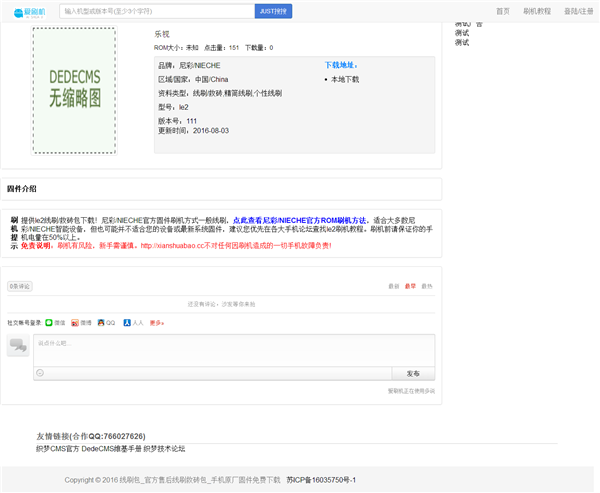The image size is (600, 493).
Task: Open the 刷机教程 nav item
Action: coord(537,11)
